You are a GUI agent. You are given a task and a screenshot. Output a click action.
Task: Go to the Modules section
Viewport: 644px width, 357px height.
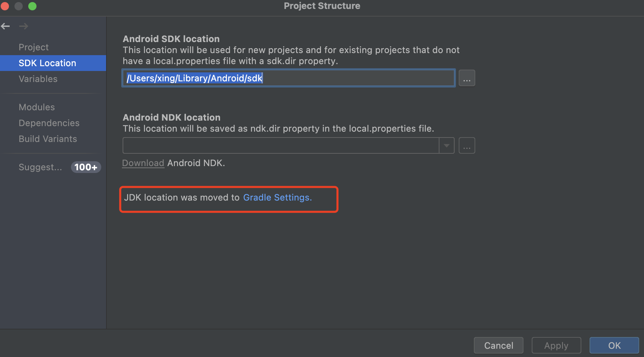(37, 107)
